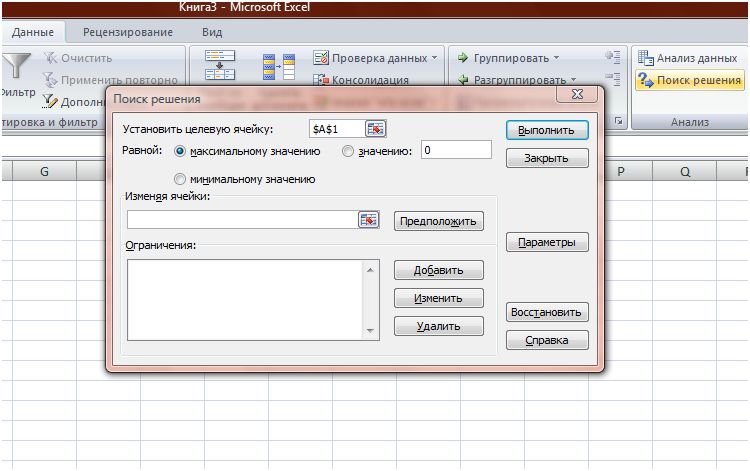
Task: Expand the Ungroup (Разгруппировать) dropdown arrow
Action: pos(573,79)
